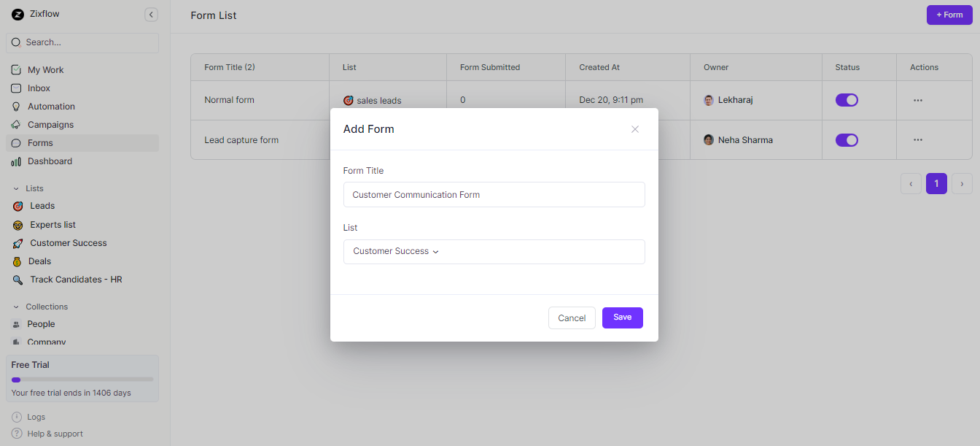Open the Logs icon at bottom
Viewport: 980px width, 446px height.
tap(16, 416)
